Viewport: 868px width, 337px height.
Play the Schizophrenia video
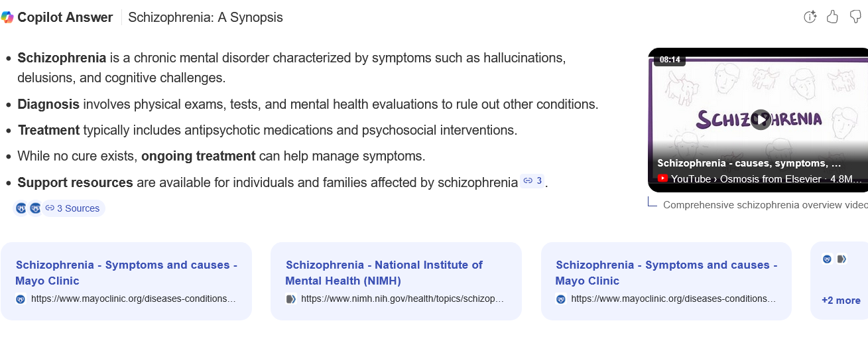(761, 119)
